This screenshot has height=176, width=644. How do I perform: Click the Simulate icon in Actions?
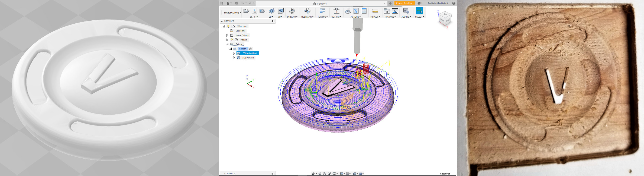(x=348, y=11)
